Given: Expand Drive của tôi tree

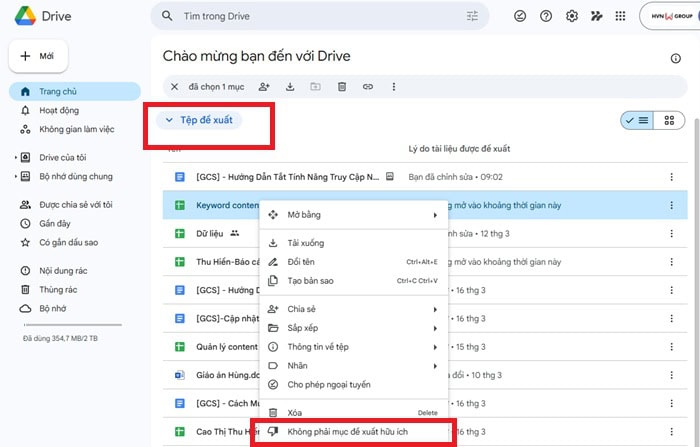Looking at the screenshot, I should [x=16, y=157].
